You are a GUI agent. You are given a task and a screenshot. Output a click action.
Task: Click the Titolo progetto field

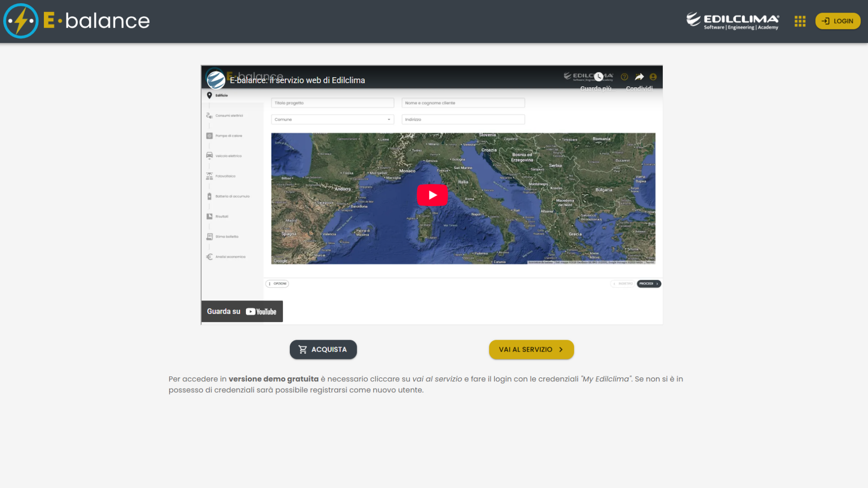click(x=332, y=103)
